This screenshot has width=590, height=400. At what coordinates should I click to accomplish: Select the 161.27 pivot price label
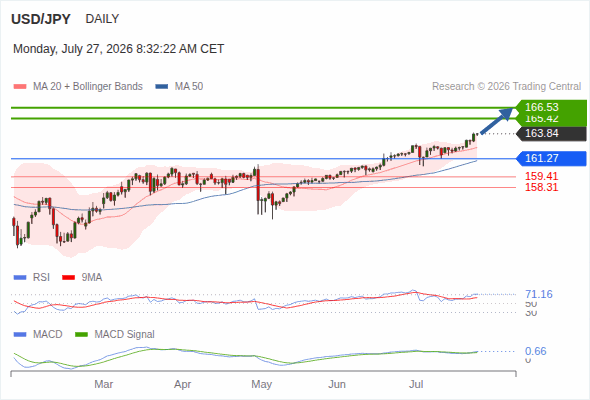point(551,158)
